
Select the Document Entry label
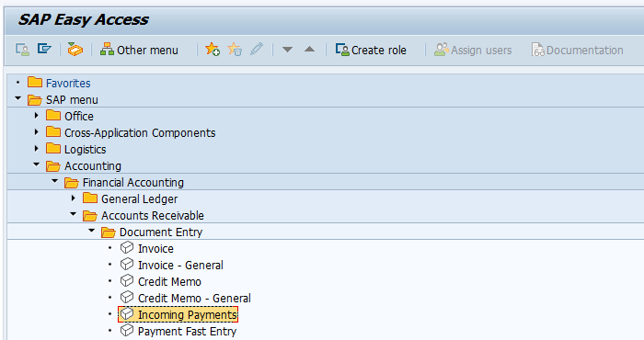[x=161, y=232]
